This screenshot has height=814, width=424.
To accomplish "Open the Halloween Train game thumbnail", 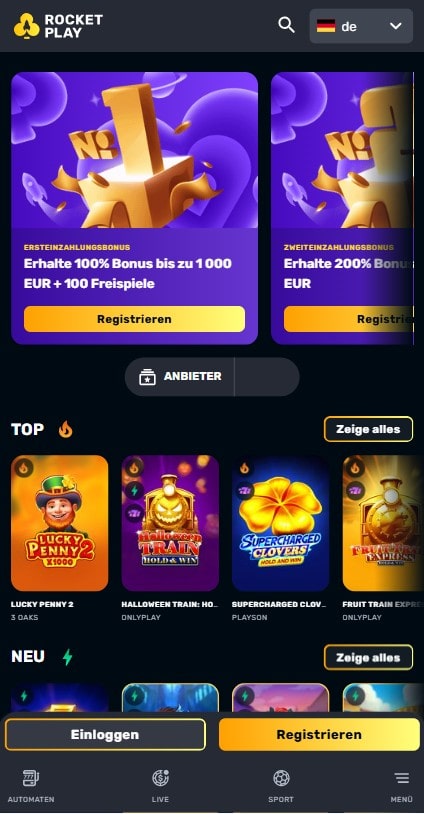I will (170, 523).
